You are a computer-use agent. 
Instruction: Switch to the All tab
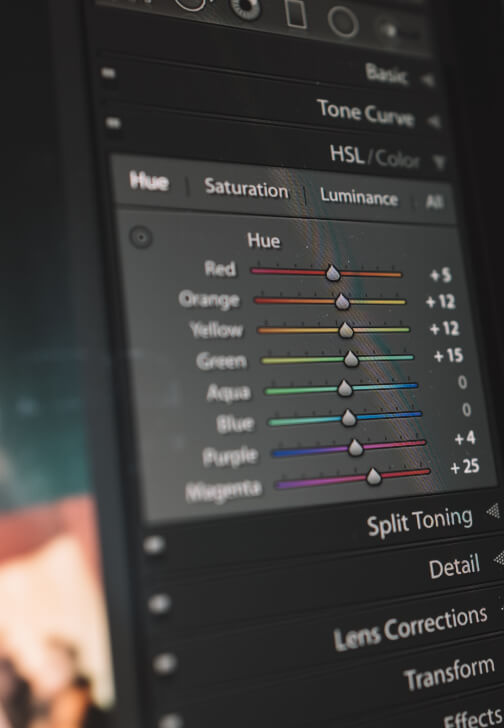pos(434,202)
